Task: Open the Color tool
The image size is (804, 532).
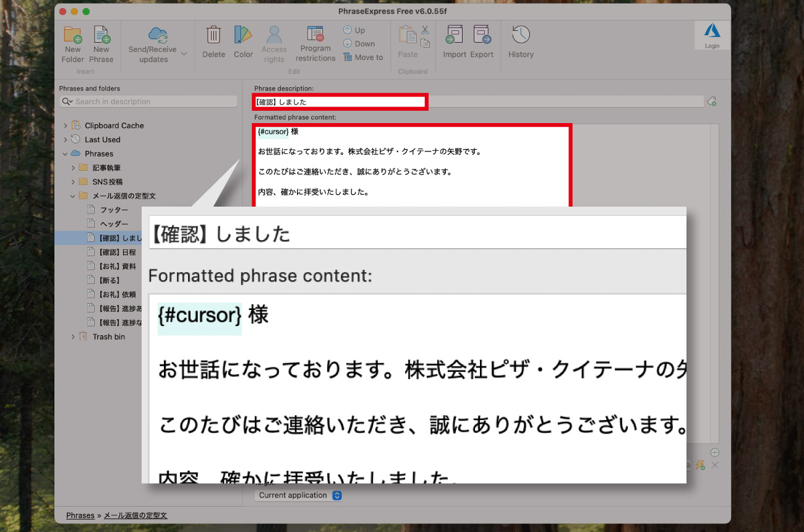Action: [243, 42]
